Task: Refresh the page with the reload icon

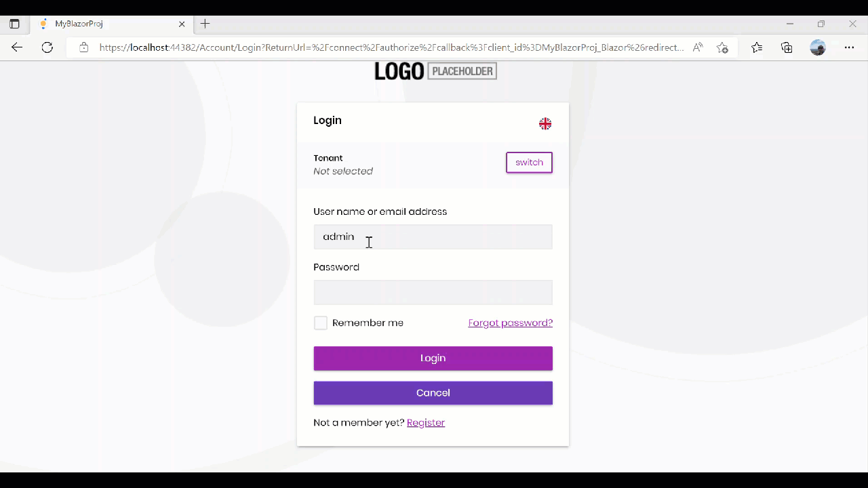Action: tap(47, 47)
